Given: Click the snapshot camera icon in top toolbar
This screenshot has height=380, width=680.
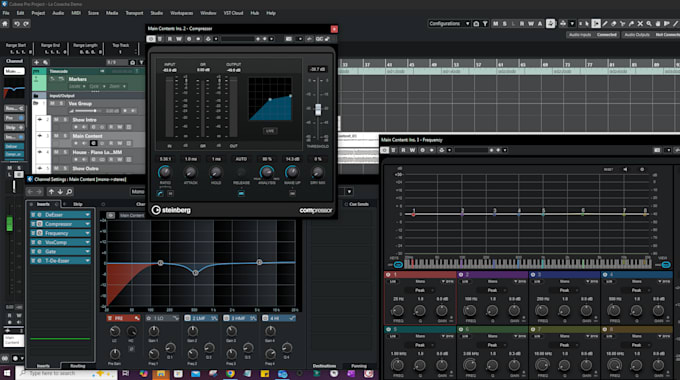Looking at the screenshot, I should (x=476, y=24).
